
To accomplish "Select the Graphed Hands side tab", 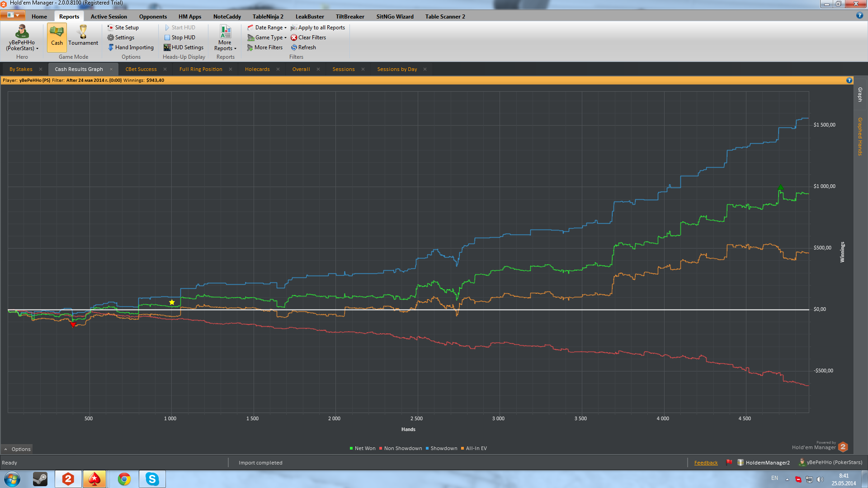I will pyautogui.click(x=860, y=136).
